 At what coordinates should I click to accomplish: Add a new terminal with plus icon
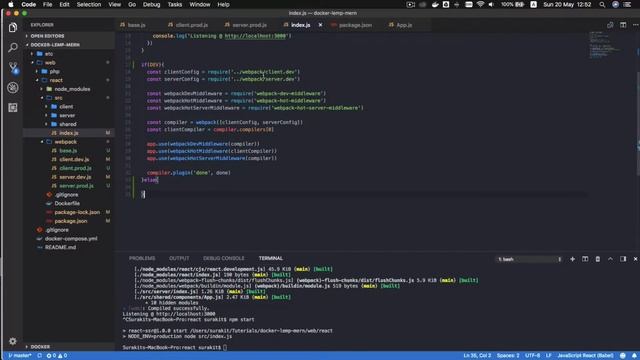click(x=572, y=259)
